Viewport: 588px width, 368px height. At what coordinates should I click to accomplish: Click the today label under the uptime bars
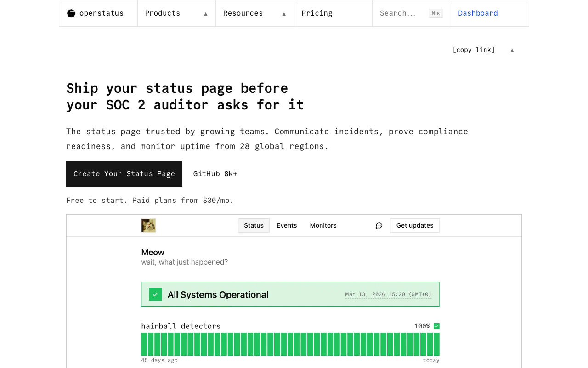pos(431,360)
